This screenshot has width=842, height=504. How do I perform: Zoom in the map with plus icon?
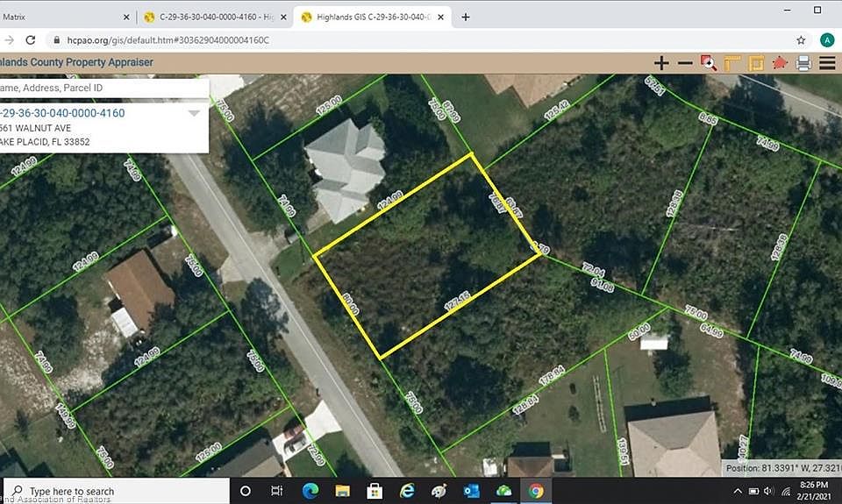[661, 63]
